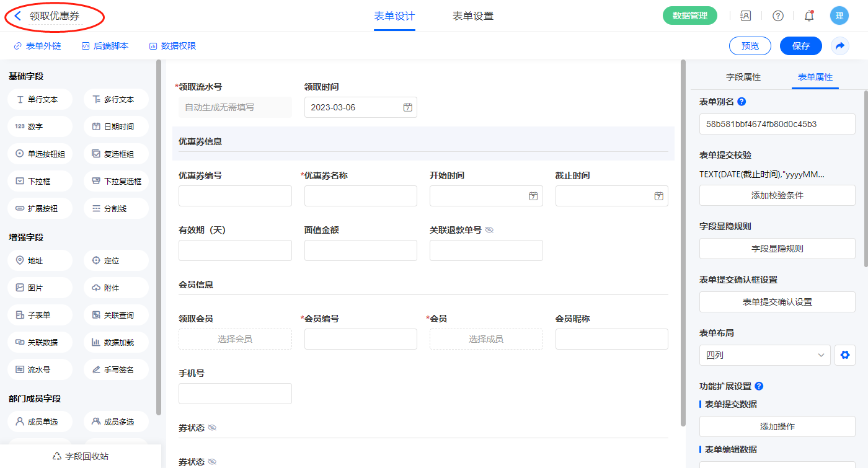Click the share arrow icon next to 保存
Screen dimensions: 868x468
(x=840, y=46)
